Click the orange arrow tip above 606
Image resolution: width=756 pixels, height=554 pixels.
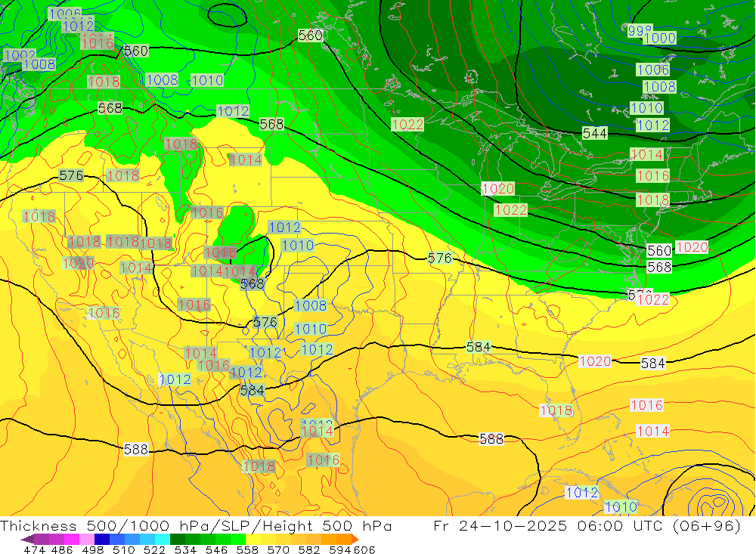(355, 539)
